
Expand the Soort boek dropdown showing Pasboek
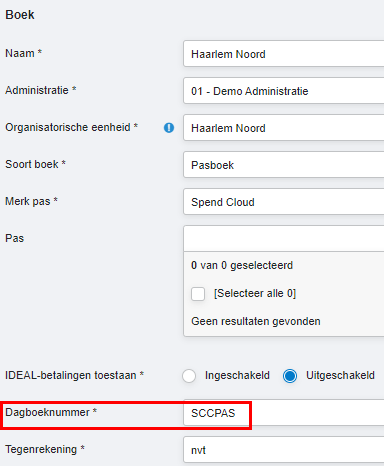tap(284, 165)
